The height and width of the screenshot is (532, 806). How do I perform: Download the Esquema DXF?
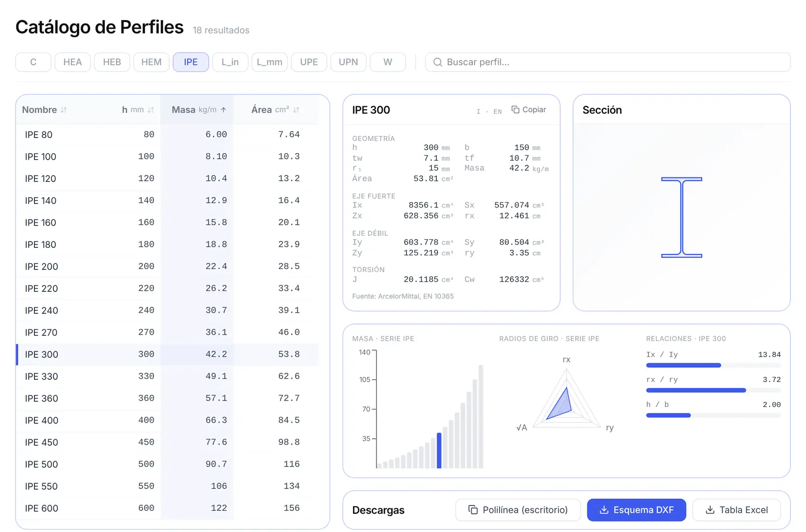[x=636, y=510]
